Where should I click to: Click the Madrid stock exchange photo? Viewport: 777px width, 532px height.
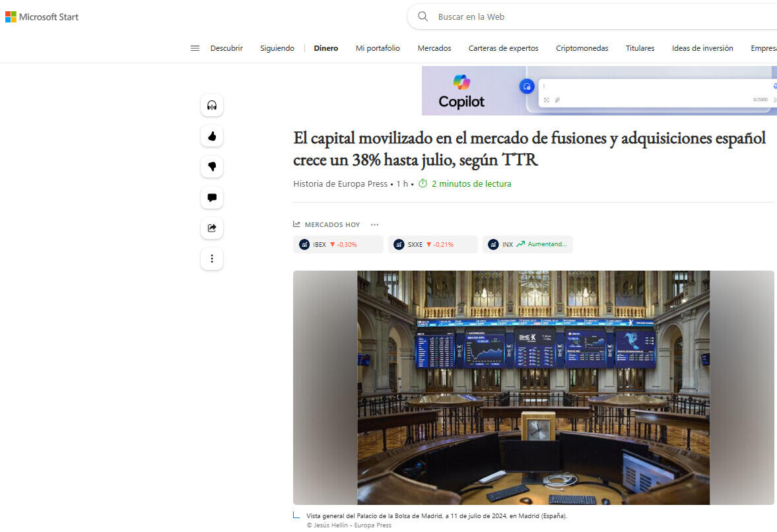coord(533,387)
